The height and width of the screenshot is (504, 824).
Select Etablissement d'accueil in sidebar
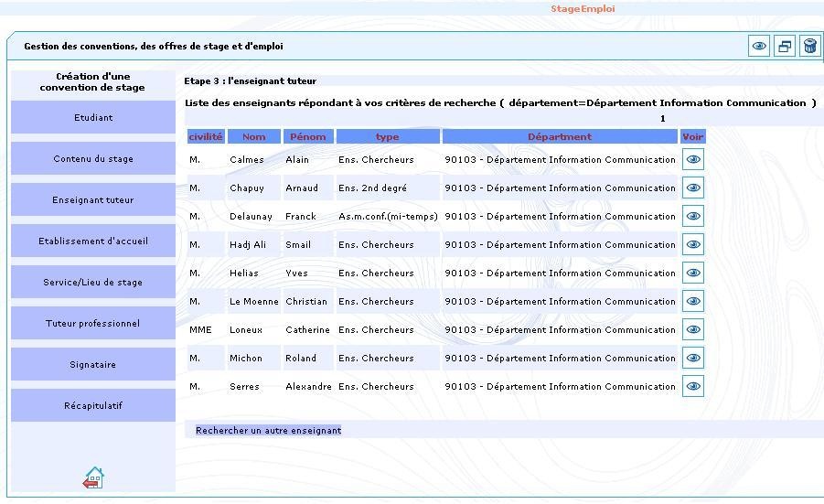pyautogui.click(x=93, y=241)
